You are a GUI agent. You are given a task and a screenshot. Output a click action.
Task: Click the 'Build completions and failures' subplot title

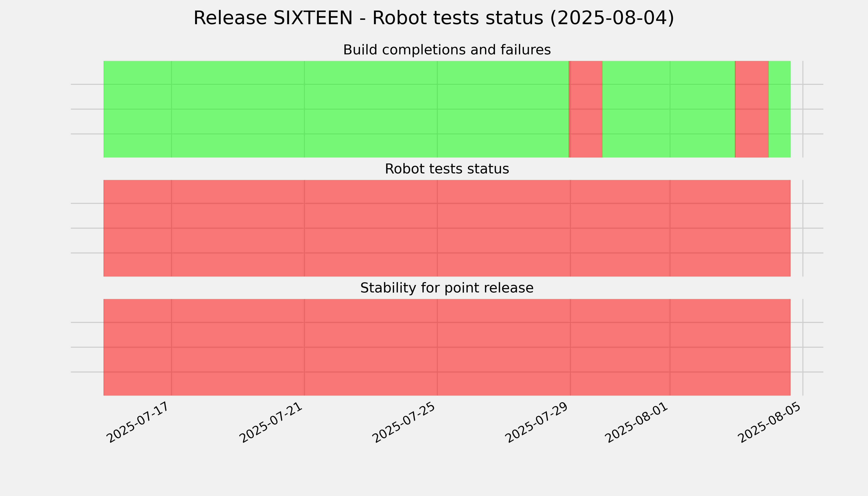click(x=447, y=50)
